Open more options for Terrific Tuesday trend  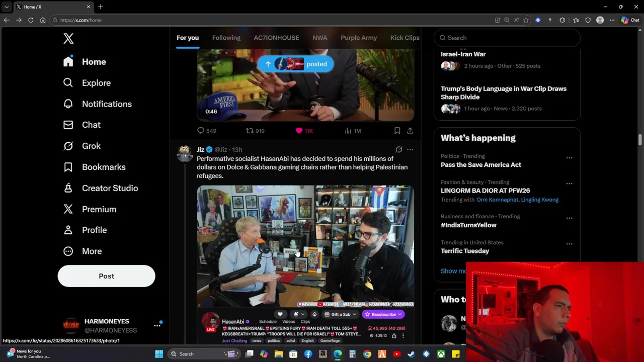[570, 244]
